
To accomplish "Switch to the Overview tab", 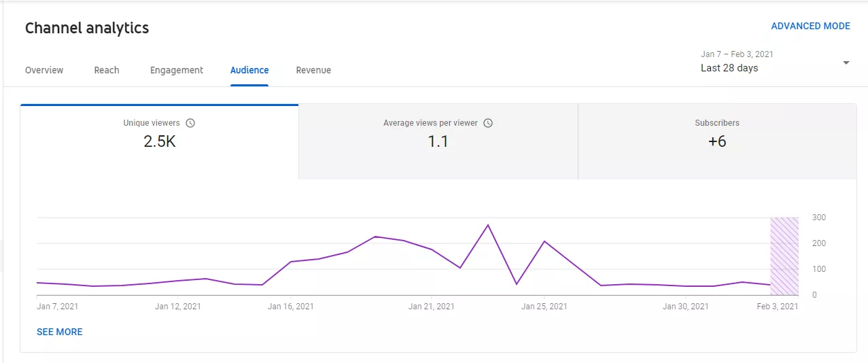I will point(44,70).
